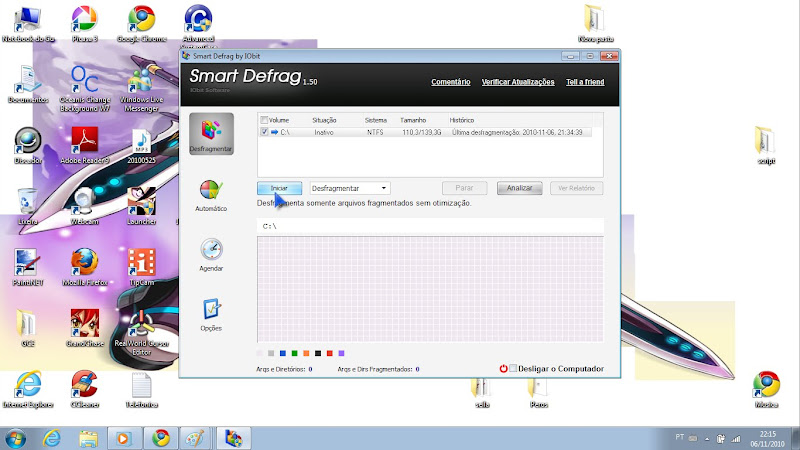
Task: Click the red power icon near Desligar
Action: tap(503, 368)
